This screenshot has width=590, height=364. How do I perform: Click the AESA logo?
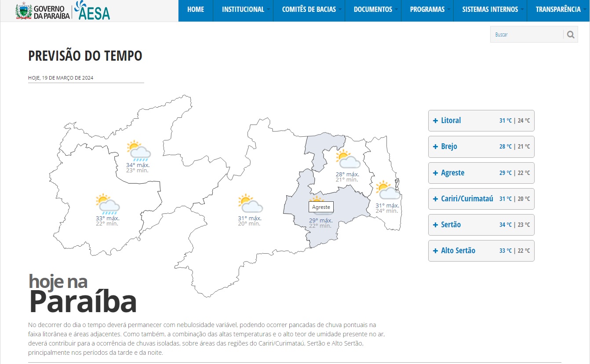pos(92,11)
